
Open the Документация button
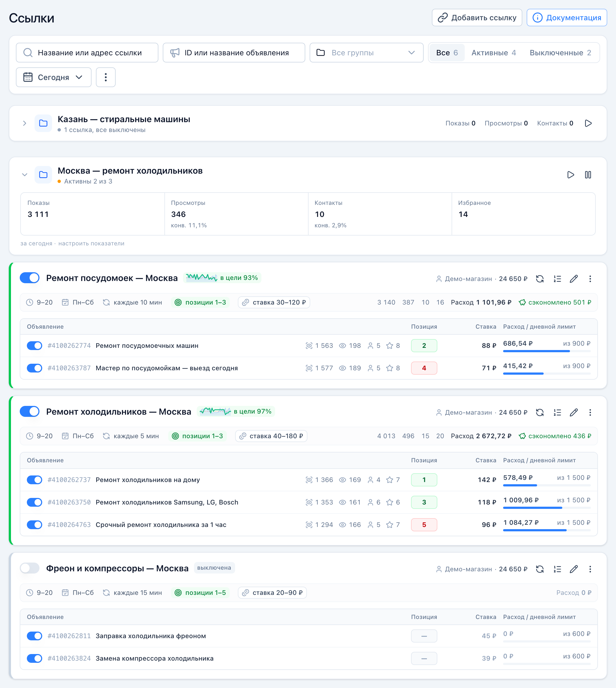point(567,18)
